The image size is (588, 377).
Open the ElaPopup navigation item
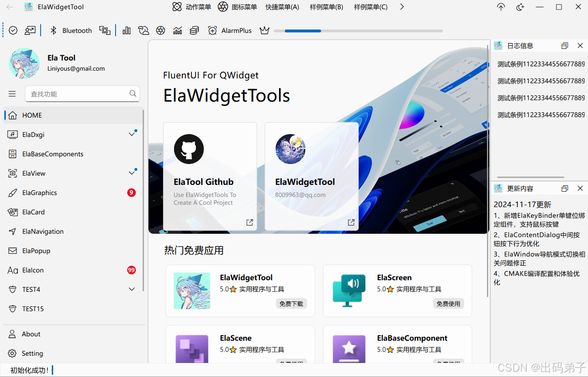73,251
